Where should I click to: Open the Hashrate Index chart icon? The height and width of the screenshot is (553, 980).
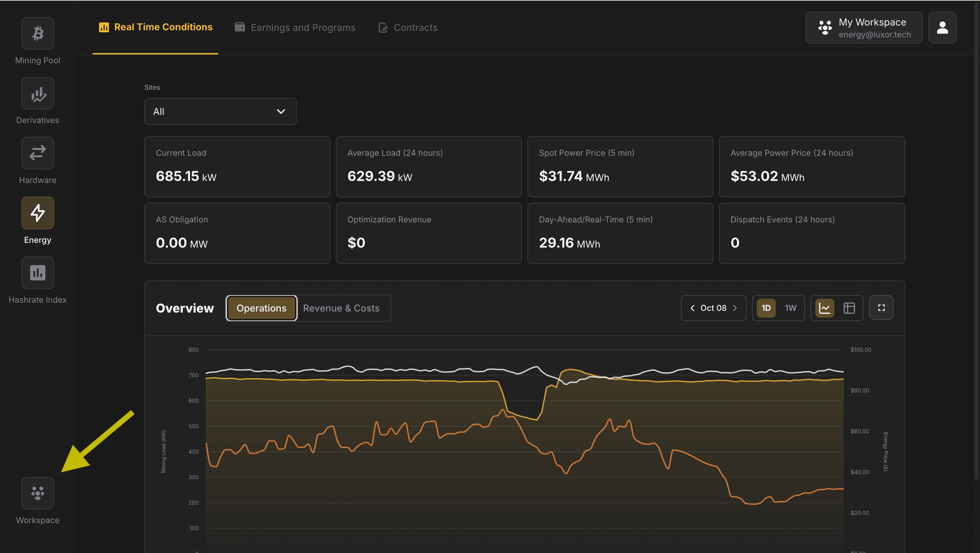38,273
